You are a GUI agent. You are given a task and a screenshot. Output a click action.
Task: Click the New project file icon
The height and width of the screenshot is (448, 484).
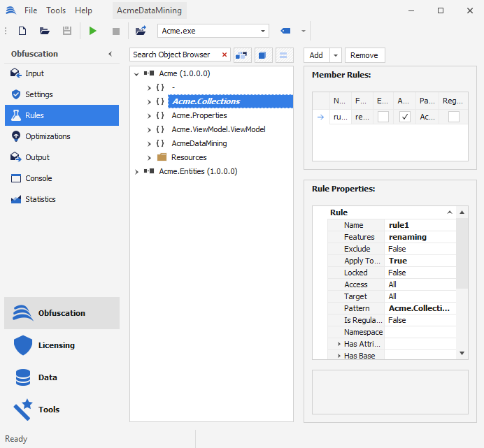coord(22,31)
